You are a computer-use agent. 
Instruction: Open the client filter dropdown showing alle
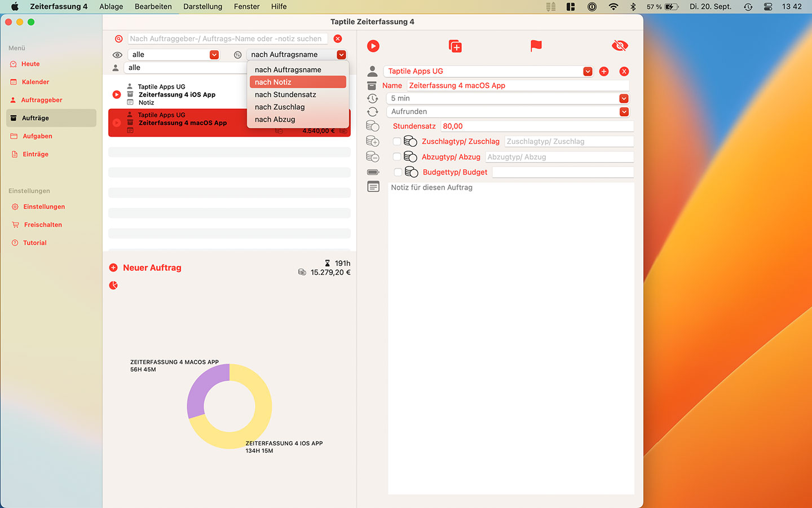coord(185,68)
